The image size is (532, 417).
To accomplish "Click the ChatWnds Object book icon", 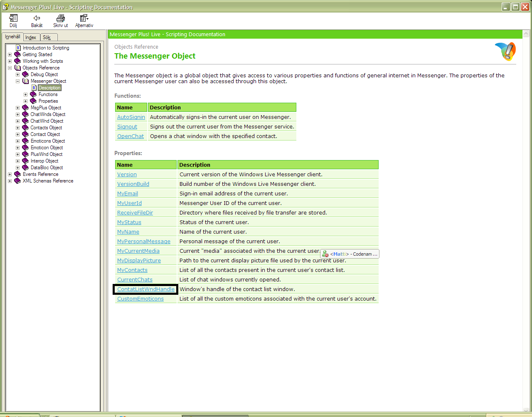I will tap(25, 114).
